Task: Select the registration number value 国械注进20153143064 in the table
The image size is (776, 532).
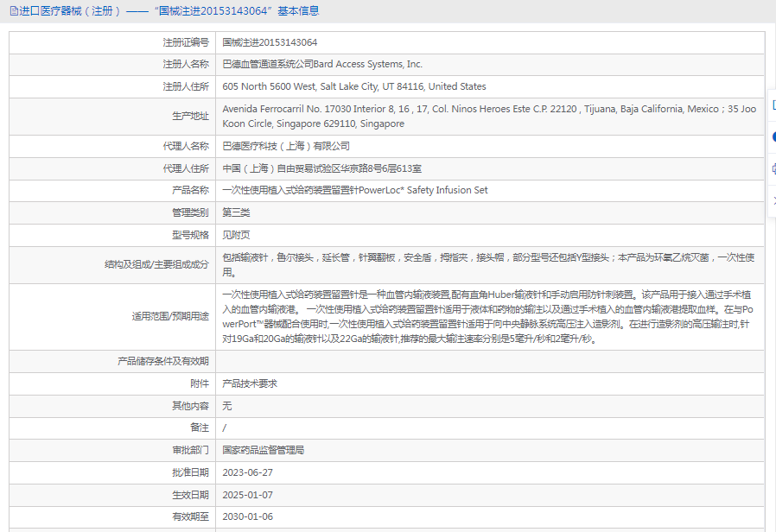Action: [270, 42]
